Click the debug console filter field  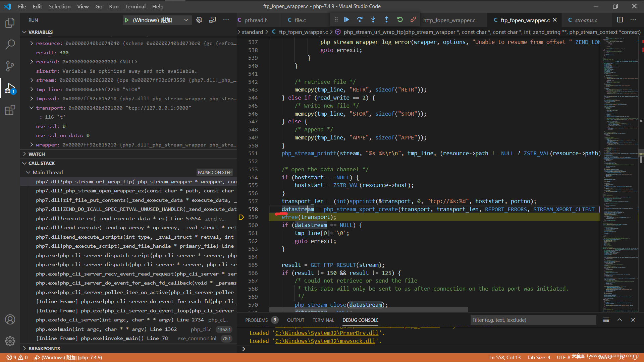(x=533, y=320)
